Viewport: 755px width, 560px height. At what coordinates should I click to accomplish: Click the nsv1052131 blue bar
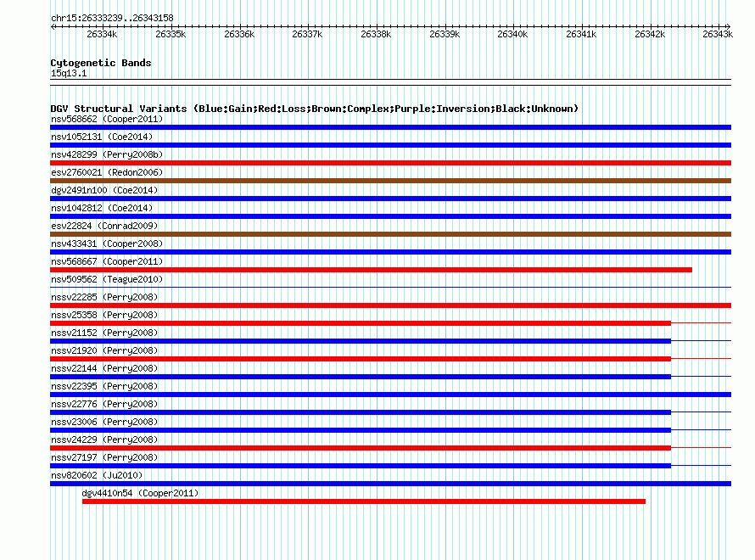[x=390, y=145]
